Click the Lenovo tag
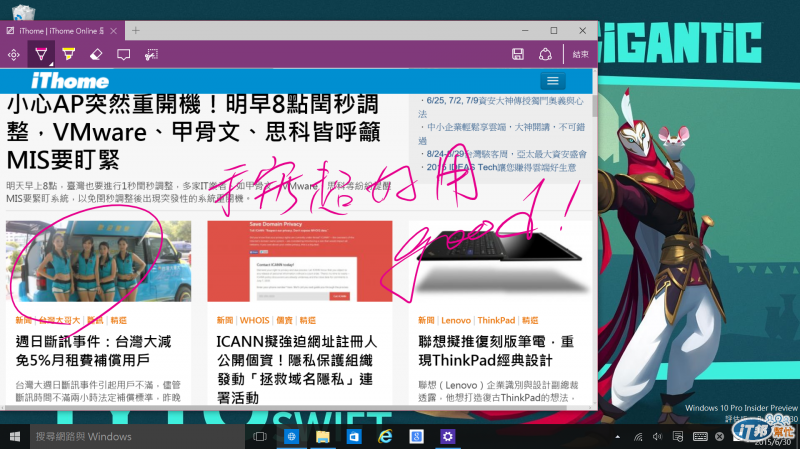This screenshot has width=800, height=449. pos(456,320)
